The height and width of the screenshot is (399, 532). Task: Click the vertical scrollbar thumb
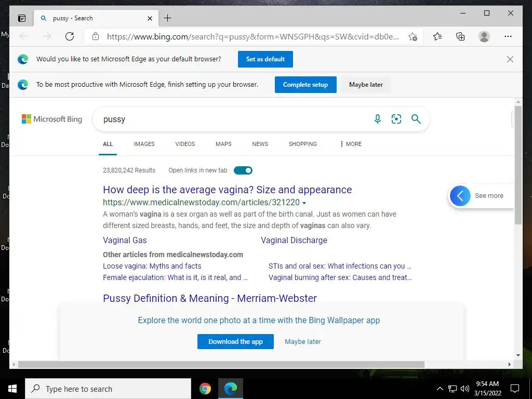click(518, 165)
